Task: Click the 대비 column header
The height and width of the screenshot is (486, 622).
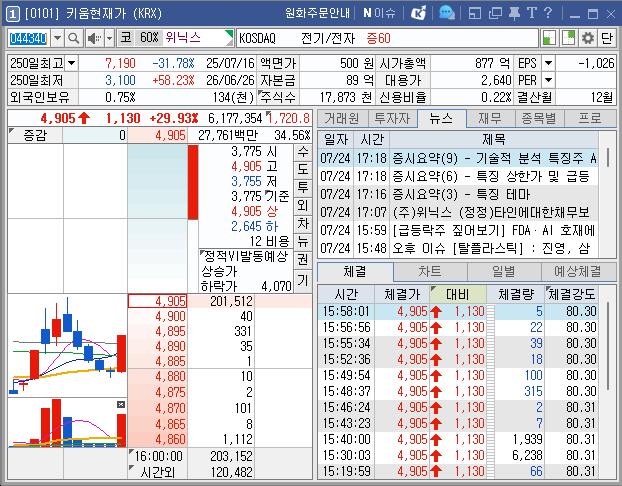Action: pyautogui.click(x=457, y=294)
